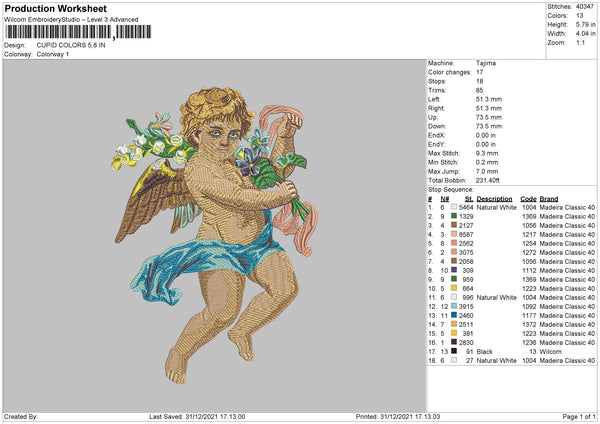Select the dark blue swatch next to 2460

[x=454, y=315]
